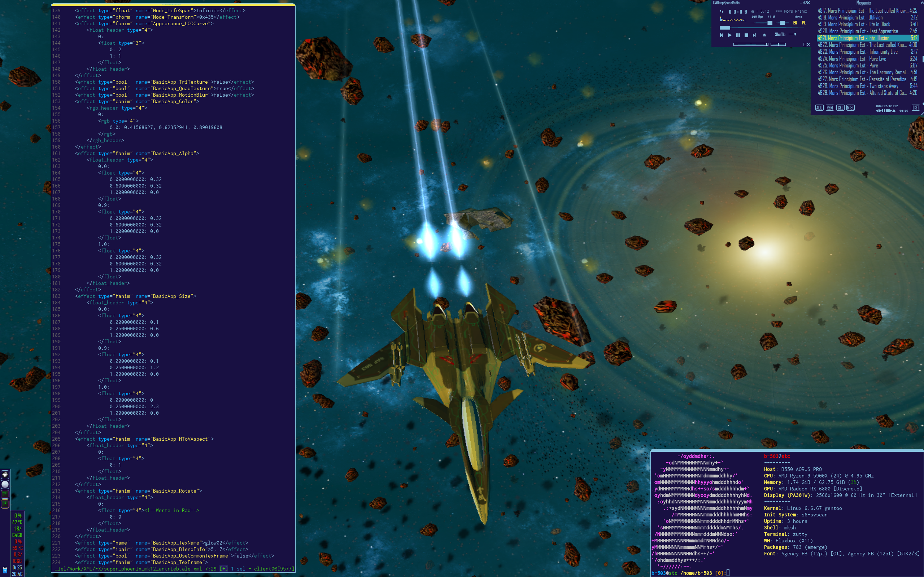Toggle the EQ equalizer window

[x=796, y=23]
